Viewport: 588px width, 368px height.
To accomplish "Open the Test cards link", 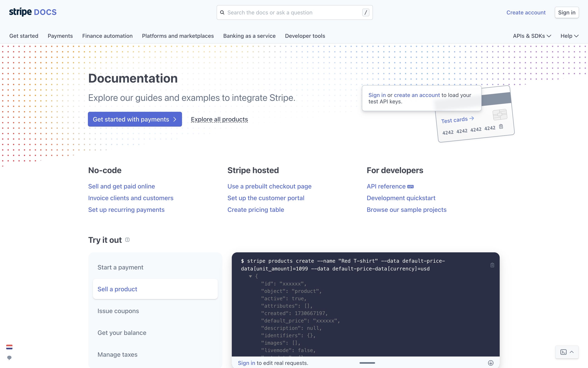I will (x=457, y=120).
